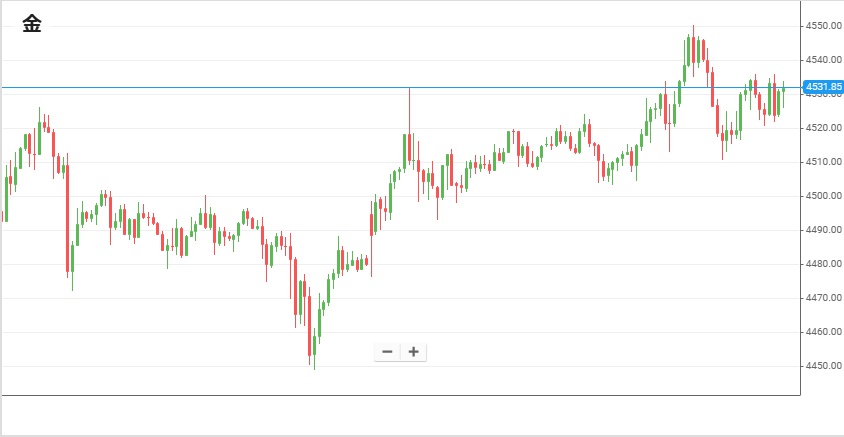The height and width of the screenshot is (437, 844).
Task: Click the 4450.00 price axis label
Action: coord(823,365)
